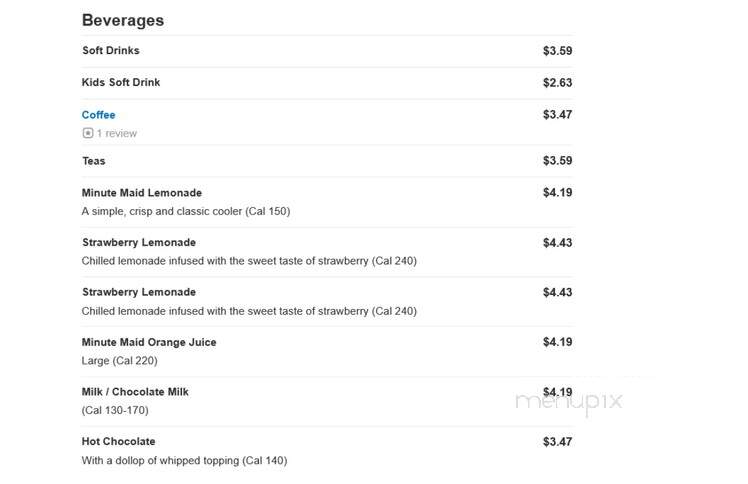The width and height of the screenshot is (748, 484).
Task: Choose the Teas menu item
Action: [x=94, y=161]
